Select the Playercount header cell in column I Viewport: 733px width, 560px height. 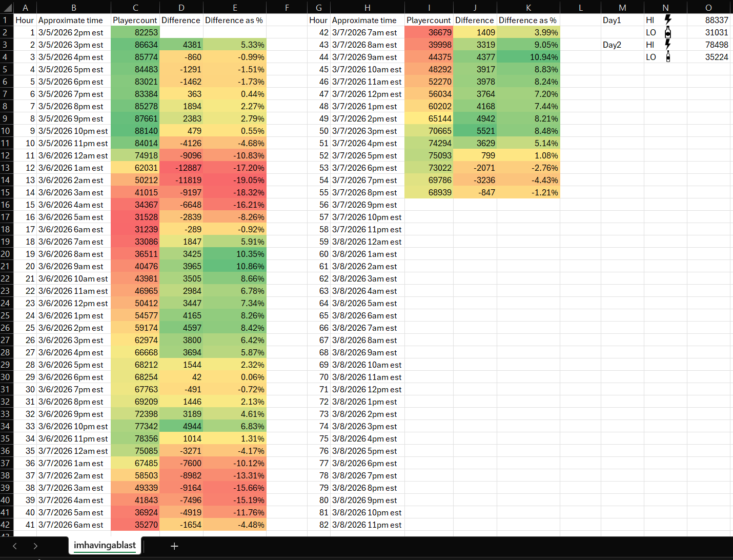tap(429, 20)
